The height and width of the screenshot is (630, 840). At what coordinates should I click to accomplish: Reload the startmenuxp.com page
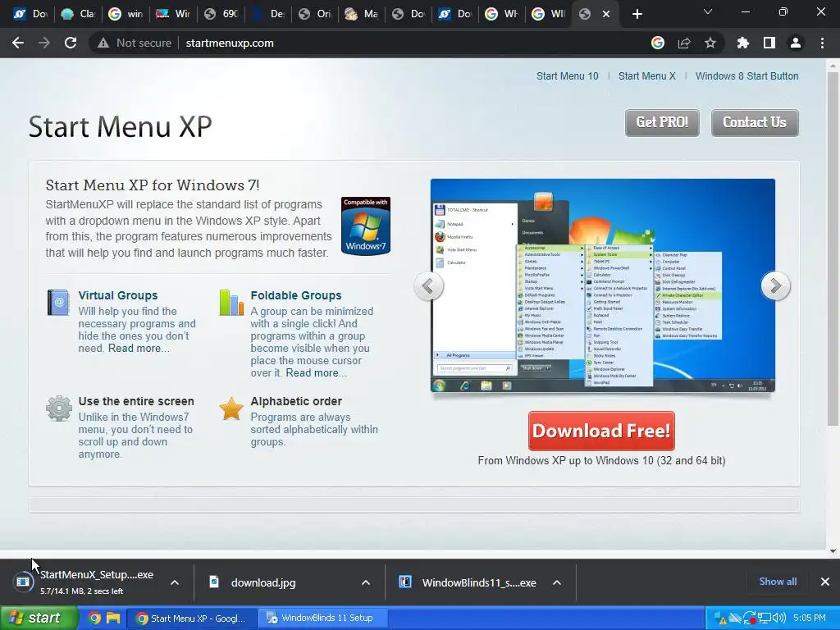[x=71, y=43]
